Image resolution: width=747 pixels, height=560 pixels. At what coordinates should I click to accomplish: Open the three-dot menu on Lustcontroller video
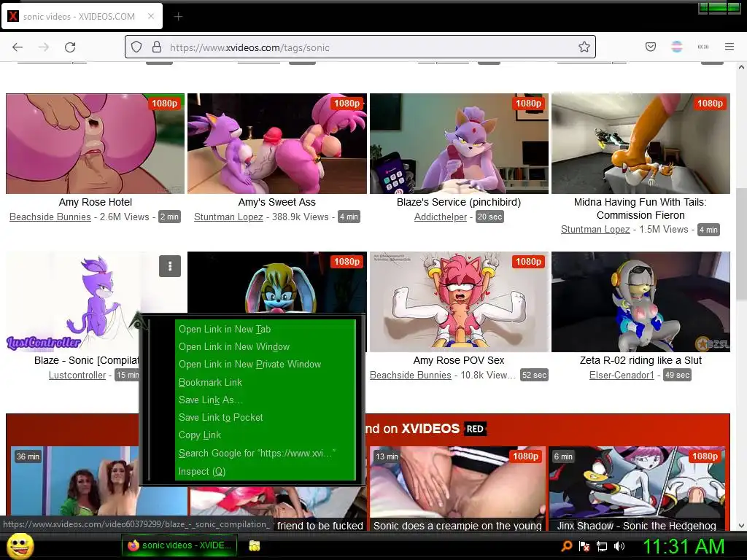[x=169, y=265]
